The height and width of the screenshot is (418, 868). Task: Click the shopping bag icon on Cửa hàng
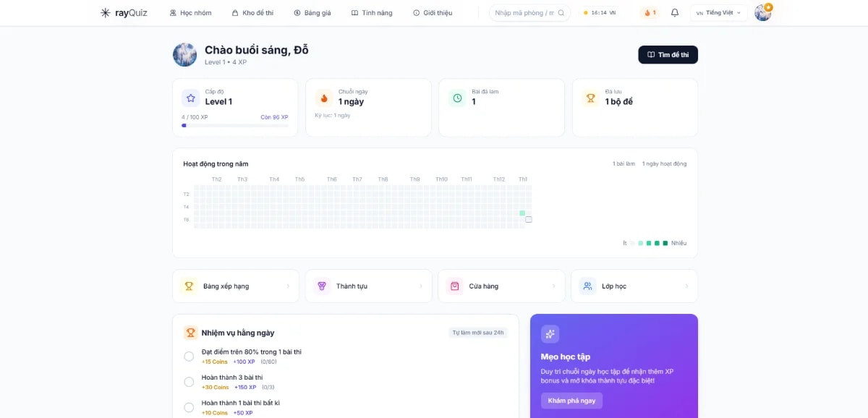(x=454, y=286)
